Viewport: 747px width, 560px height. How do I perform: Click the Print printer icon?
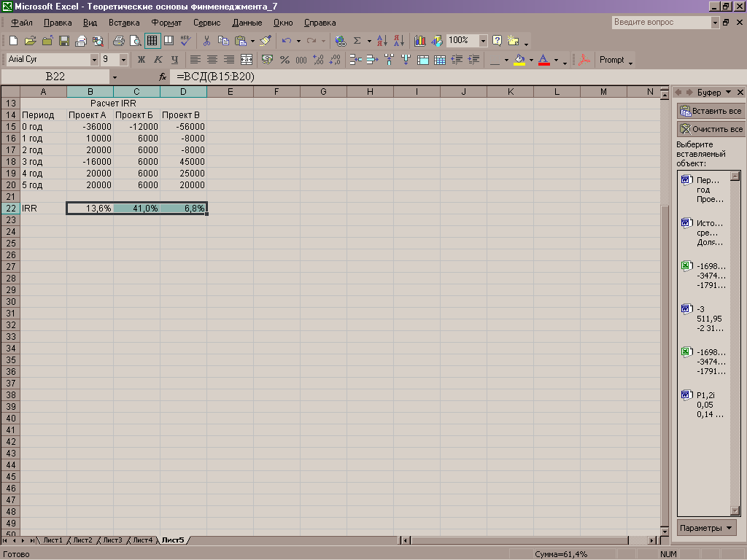(118, 41)
